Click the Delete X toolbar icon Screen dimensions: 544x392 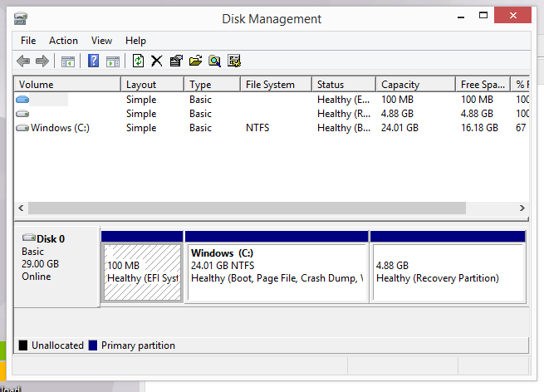[x=156, y=61]
